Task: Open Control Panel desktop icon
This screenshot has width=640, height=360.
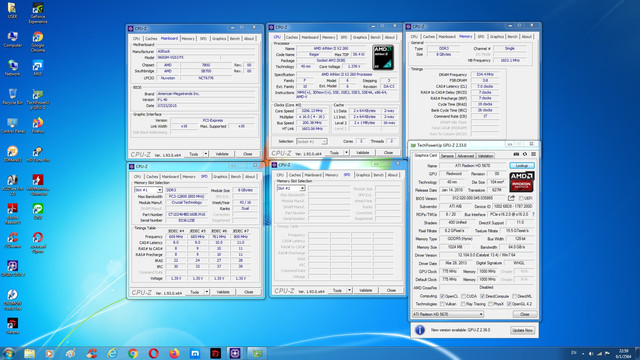Action: (x=12, y=125)
